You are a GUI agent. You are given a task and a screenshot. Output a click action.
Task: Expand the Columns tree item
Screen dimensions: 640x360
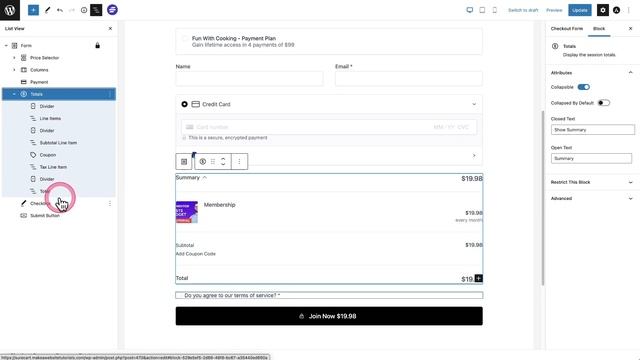[14, 70]
